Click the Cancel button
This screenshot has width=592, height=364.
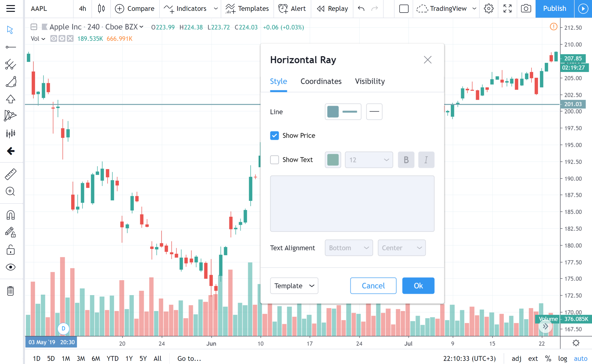pyautogui.click(x=373, y=286)
